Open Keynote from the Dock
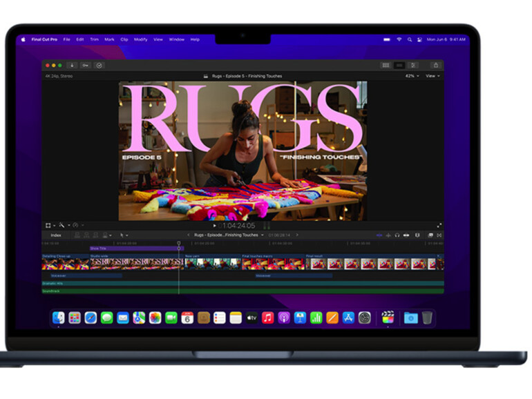 coord(300,318)
